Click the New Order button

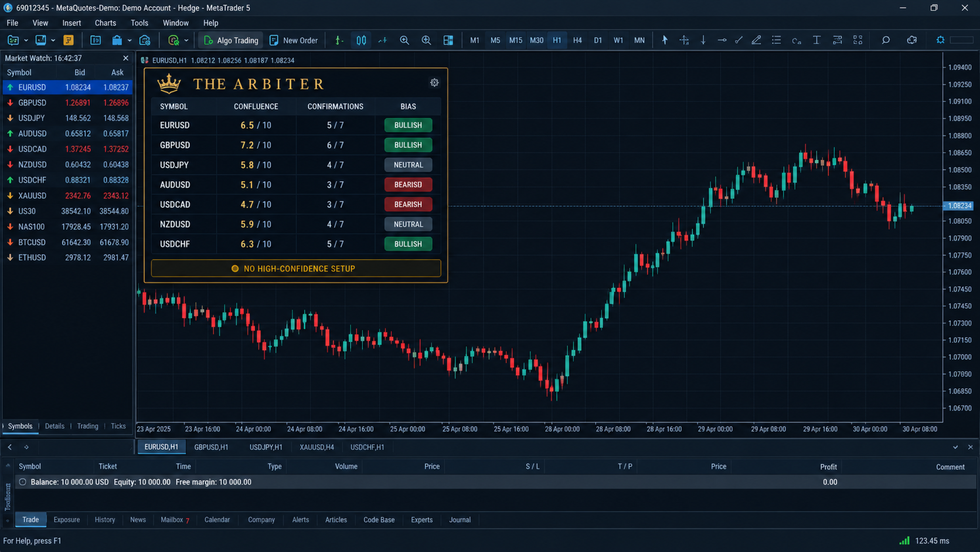(x=294, y=40)
